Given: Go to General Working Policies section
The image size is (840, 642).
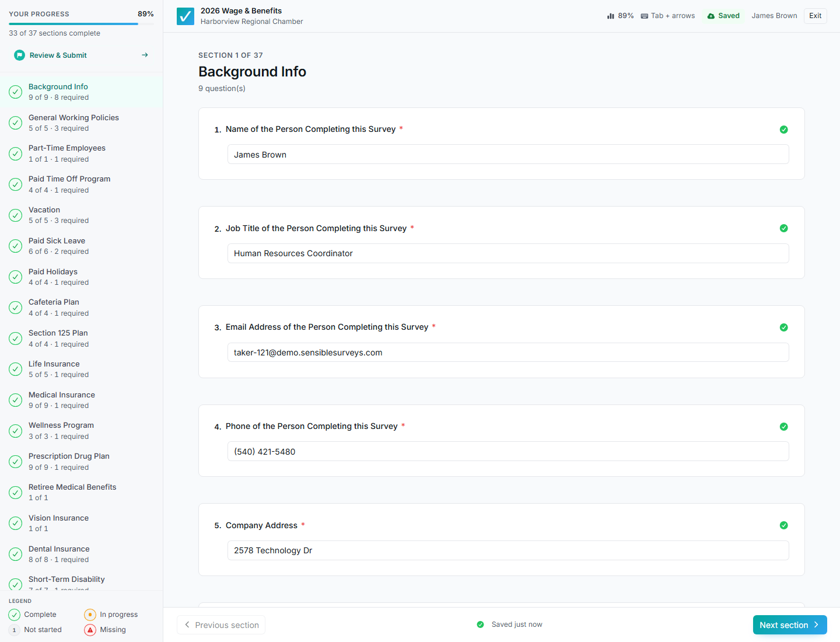Looking at the screenshot, I should click(81, 123).
